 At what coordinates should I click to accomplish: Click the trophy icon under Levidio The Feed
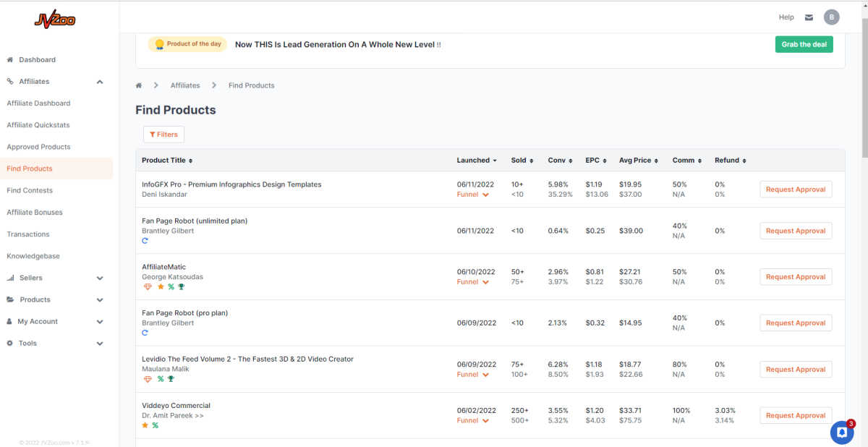pos(171,378)
